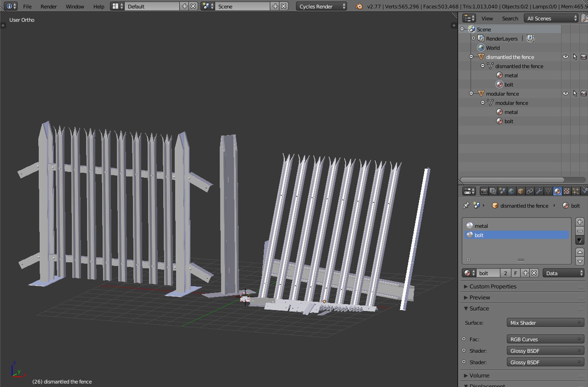Image resolution: width=588 pixels, height=387 pixels.
Task: Open the All Scenes outliner display dropdown
Action: [x=551, y=18]
